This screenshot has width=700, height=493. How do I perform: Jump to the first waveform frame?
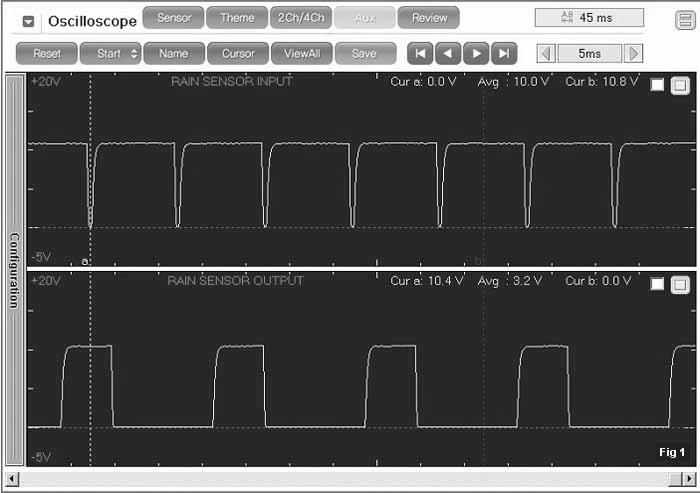pos(421,53)
